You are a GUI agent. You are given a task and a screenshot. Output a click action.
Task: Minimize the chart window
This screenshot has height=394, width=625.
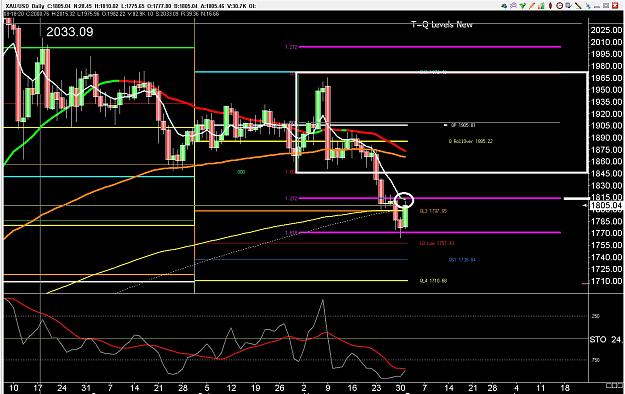(597, 7)
